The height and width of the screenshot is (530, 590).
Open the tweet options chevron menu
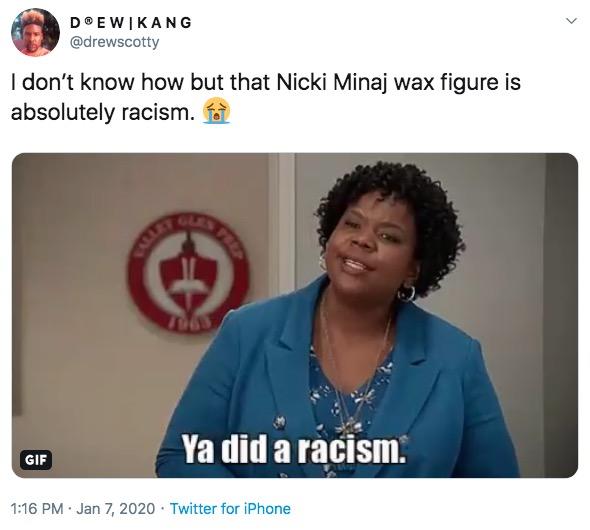click(x=571, y=21)
